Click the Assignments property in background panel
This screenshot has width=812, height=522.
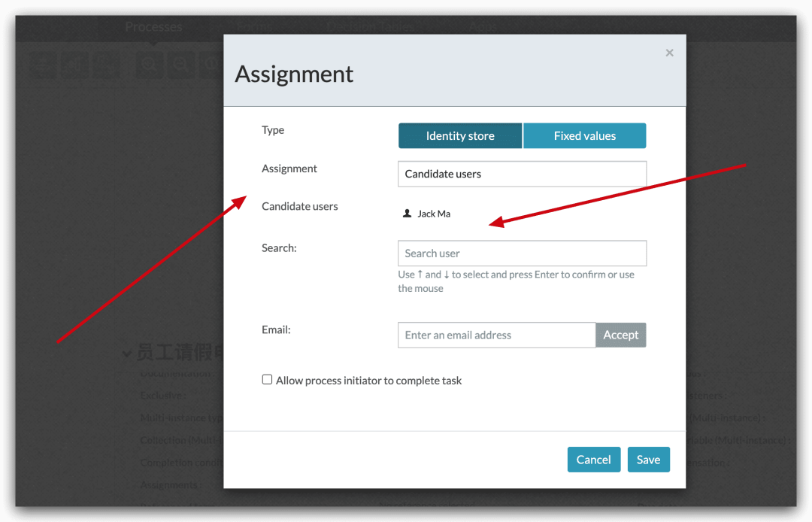tap(171, 485)
